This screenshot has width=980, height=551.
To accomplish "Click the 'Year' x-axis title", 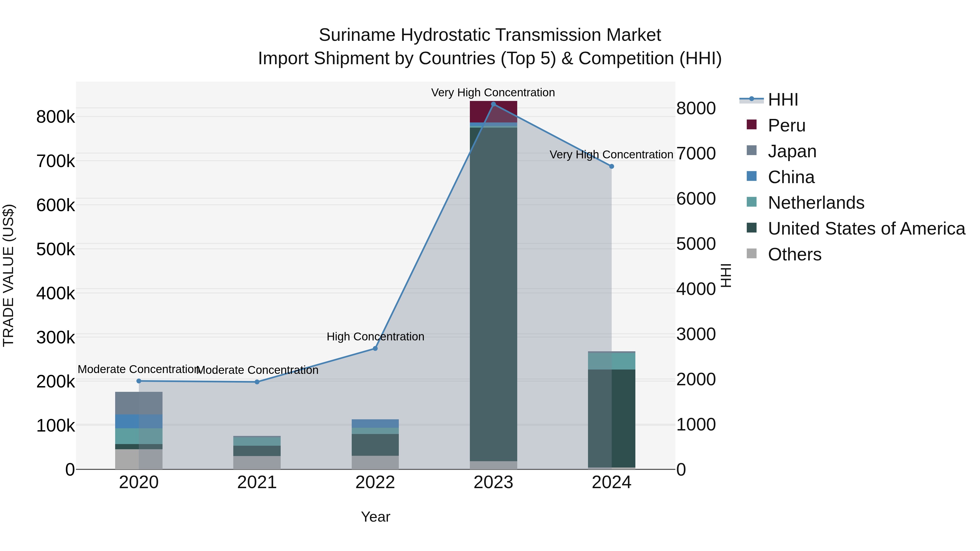I will pos(375,517).
